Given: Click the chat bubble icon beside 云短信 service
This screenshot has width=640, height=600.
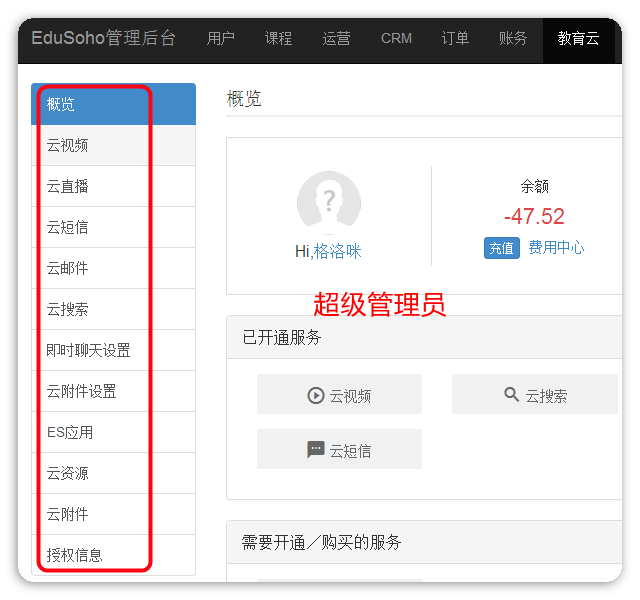Looking at the screenshot, I should 316,450.
